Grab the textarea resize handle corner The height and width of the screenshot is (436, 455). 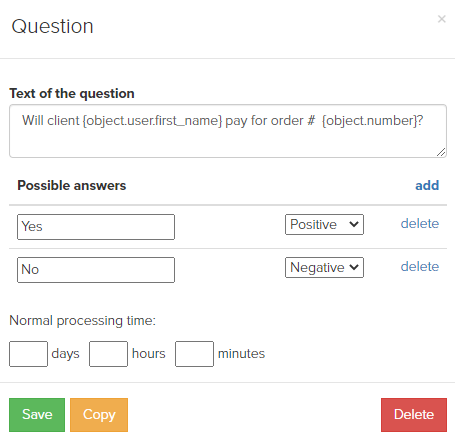pyautogui.click(x=441, y=152)
